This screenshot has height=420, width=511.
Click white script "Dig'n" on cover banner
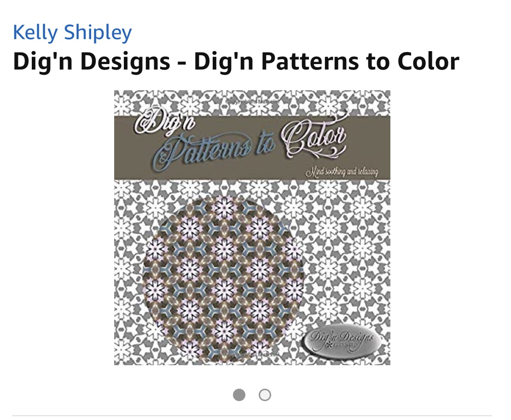(165, 122)
